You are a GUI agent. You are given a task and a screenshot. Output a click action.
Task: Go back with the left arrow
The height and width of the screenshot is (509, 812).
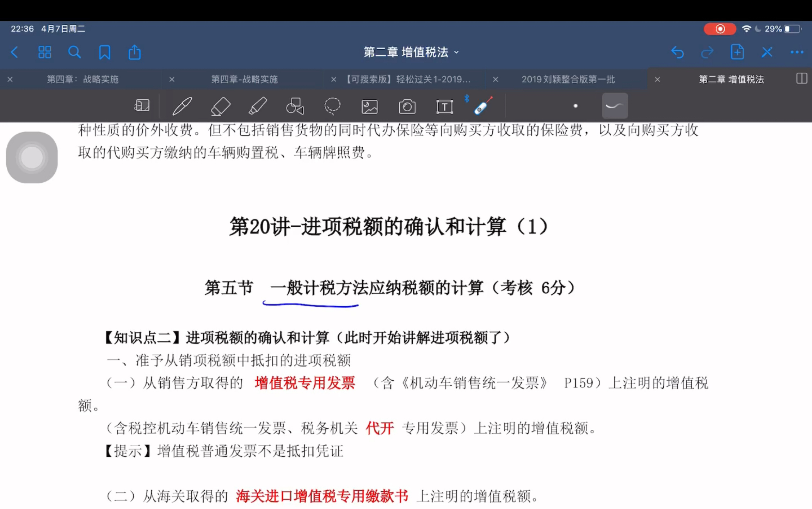tap(14, 53)
